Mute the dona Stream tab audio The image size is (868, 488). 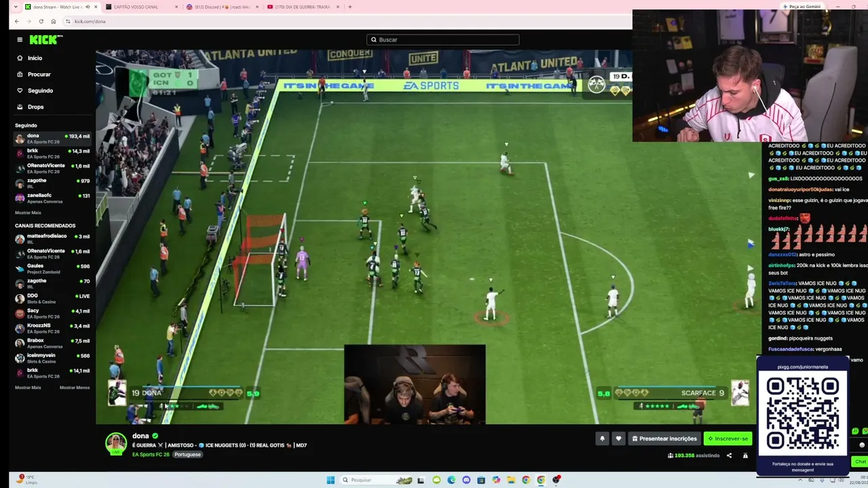click(x=87, y=7)
